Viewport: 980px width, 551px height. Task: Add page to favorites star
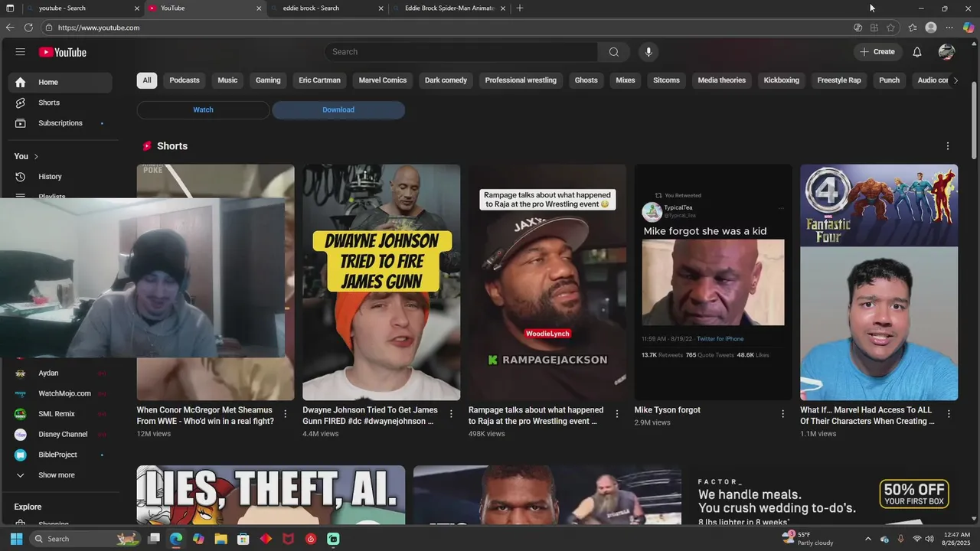(890, 28)
